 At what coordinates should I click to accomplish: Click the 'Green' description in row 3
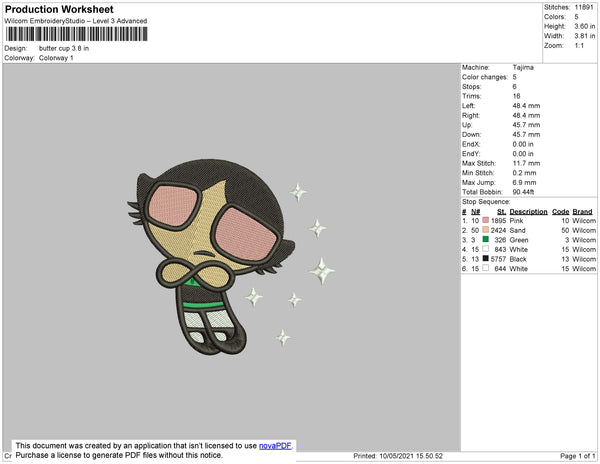519,240
